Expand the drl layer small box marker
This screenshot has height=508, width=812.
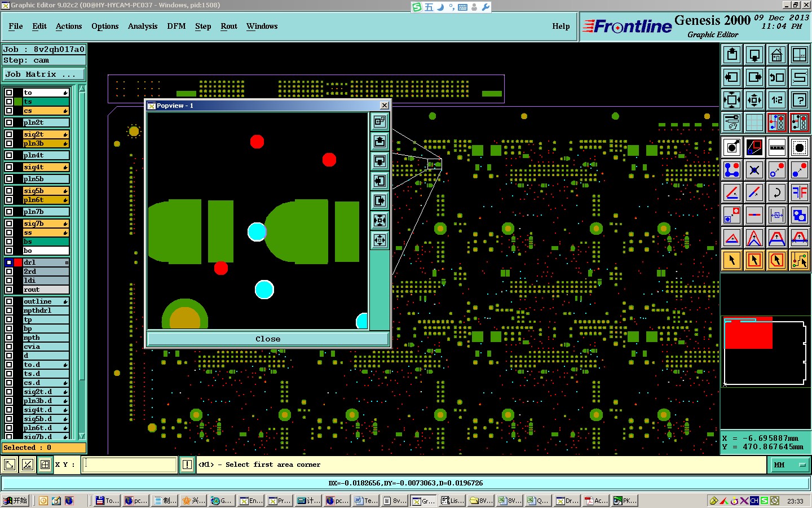tap(67, 262)
